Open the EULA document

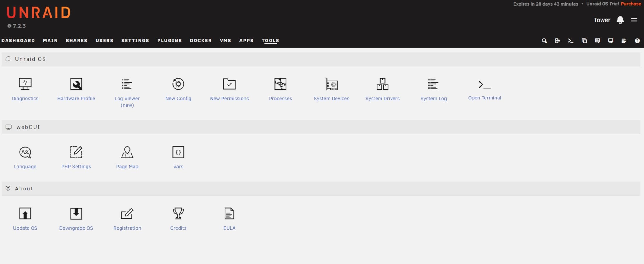point(229,219)
